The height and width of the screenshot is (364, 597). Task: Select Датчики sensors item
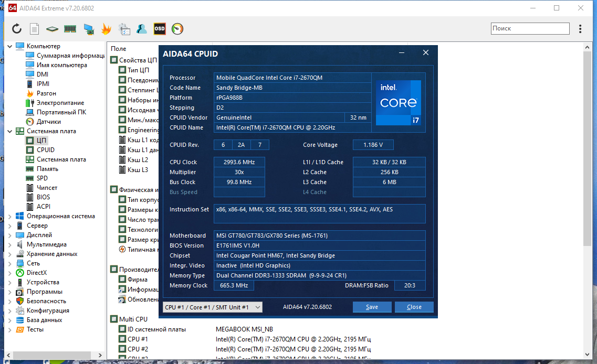48,122
